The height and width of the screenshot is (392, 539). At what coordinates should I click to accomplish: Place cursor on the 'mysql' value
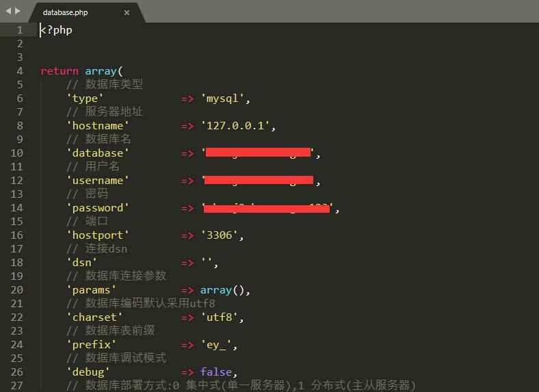[222, 99]
